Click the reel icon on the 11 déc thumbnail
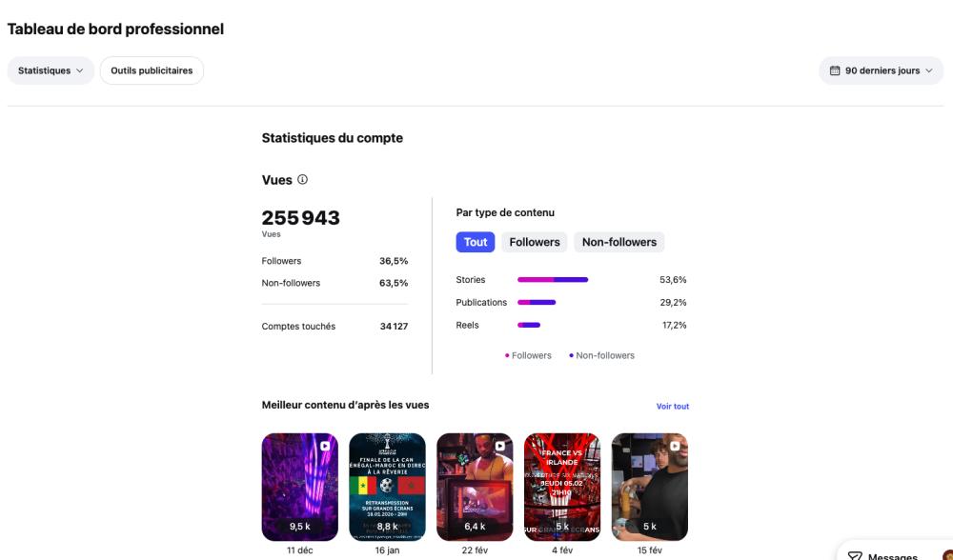Image resolution: width=953 pixels, height=560 pixels. (325, 445)
